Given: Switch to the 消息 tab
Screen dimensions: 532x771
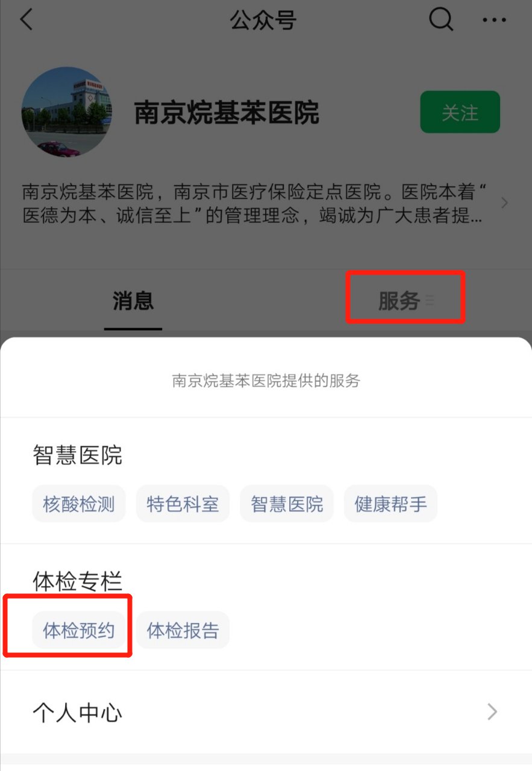Looking at the screenshot, I should (x=133, y=300).
